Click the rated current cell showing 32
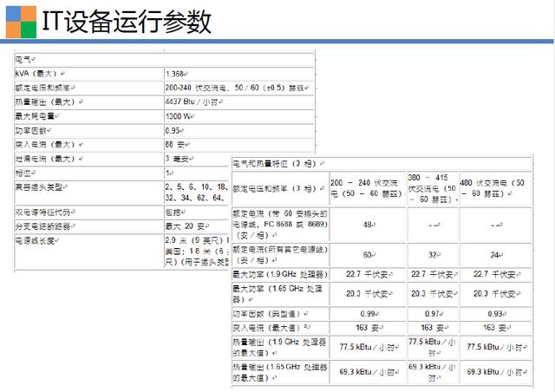This screenshot has height=392, width=555. pos(432,255)
